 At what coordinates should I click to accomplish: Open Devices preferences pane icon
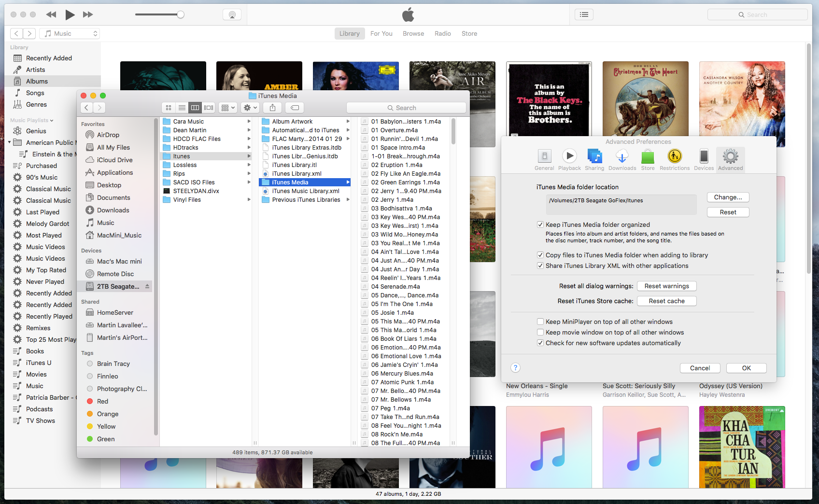704,156
